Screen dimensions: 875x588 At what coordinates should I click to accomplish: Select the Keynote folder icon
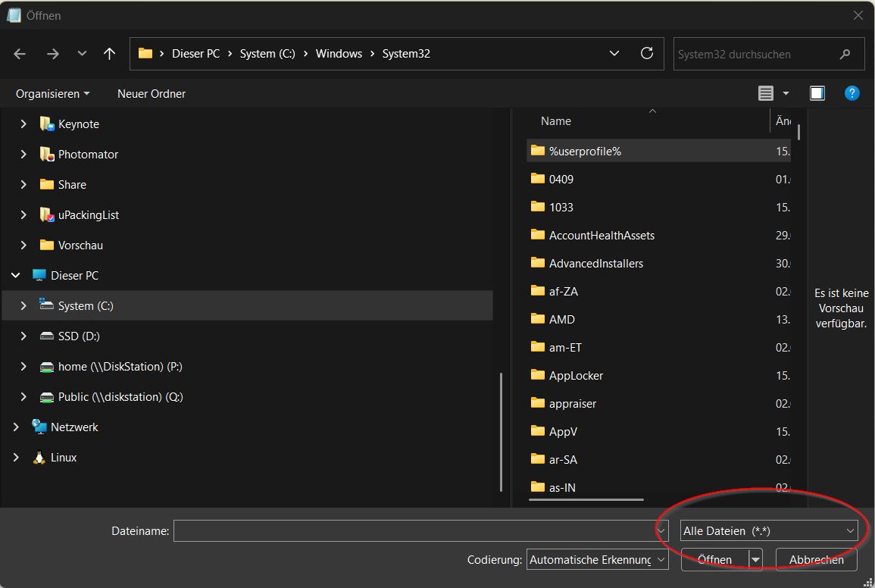point(47,124)
